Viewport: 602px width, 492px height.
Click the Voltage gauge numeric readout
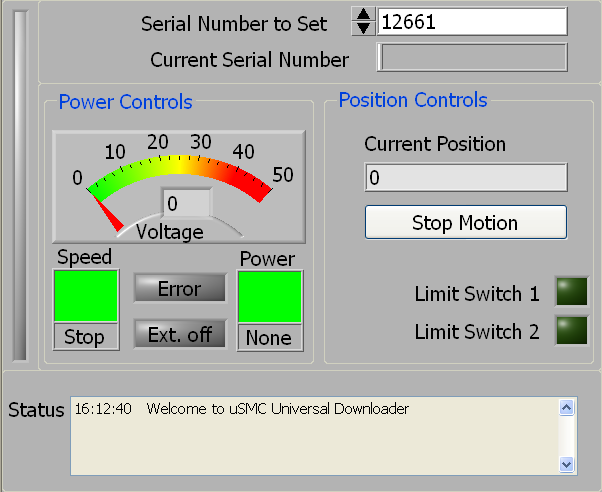tap(186, 204)
